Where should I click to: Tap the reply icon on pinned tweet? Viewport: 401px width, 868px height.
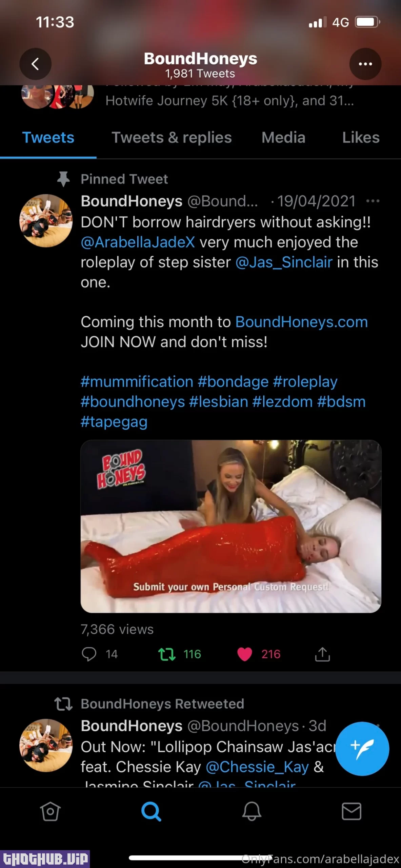point(89,654)
